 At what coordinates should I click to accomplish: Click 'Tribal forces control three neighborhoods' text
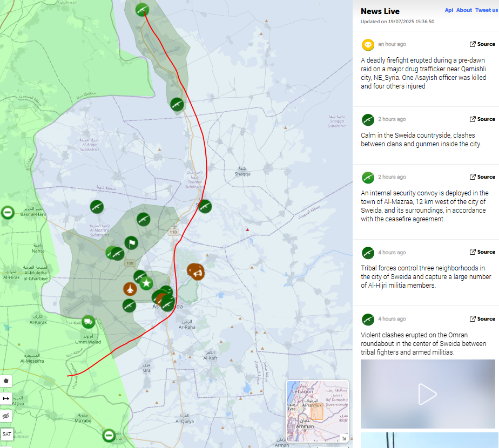point(426,276)
